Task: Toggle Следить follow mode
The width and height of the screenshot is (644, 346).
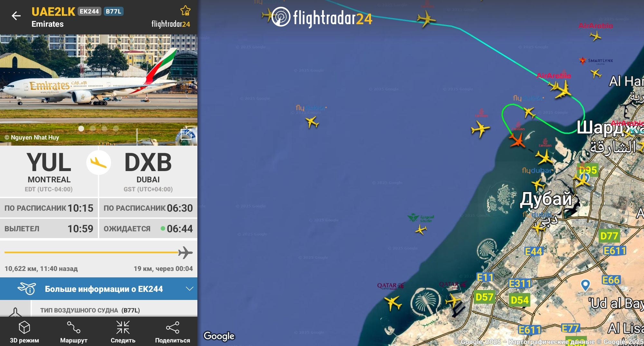Action: (x=123, y=332)
